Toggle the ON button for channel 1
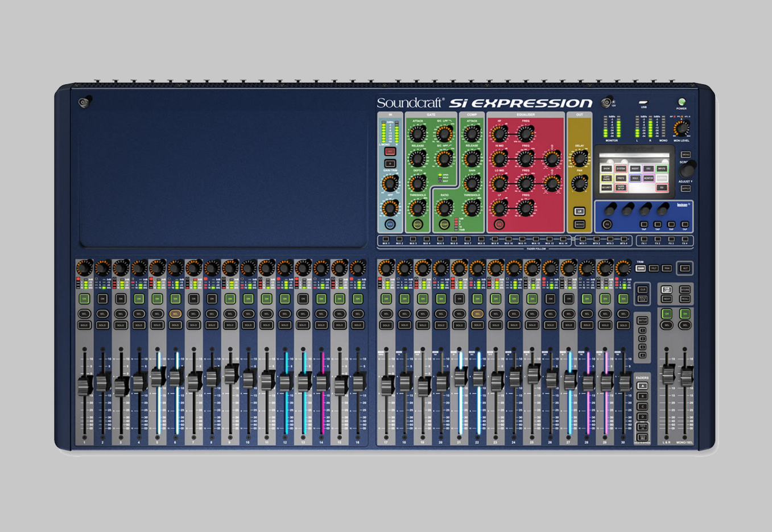This screenshot has width=772, height=532. point(84,299)
